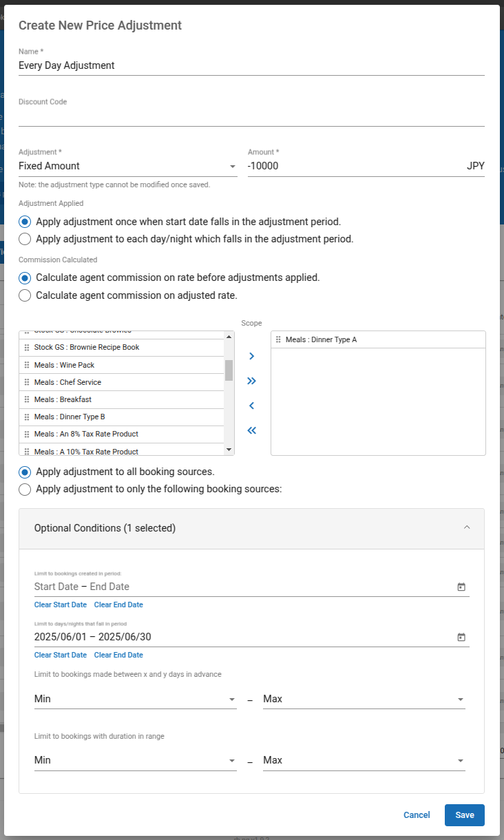Open calendar for bookings created period
504x840 pixels.
point(461,587)
